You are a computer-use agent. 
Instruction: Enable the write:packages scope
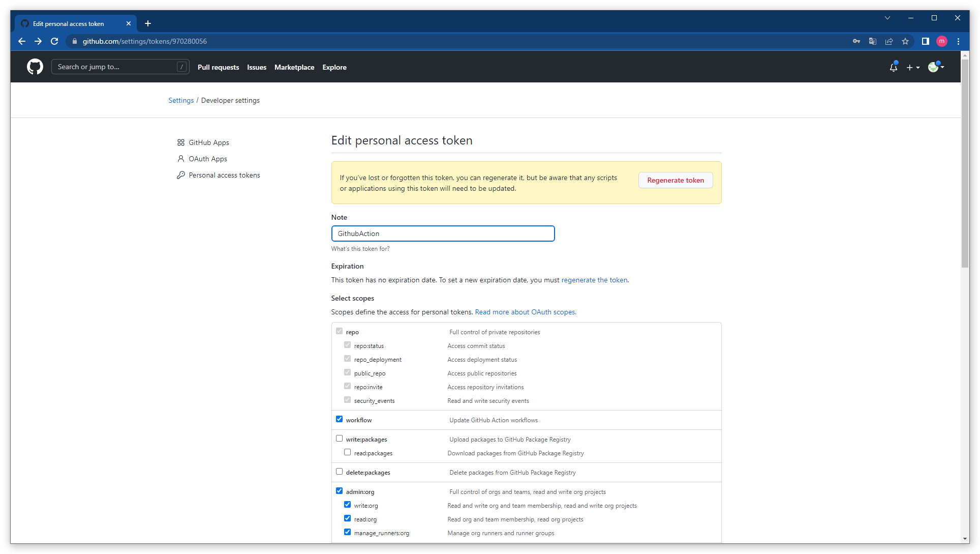pos(339,438)
